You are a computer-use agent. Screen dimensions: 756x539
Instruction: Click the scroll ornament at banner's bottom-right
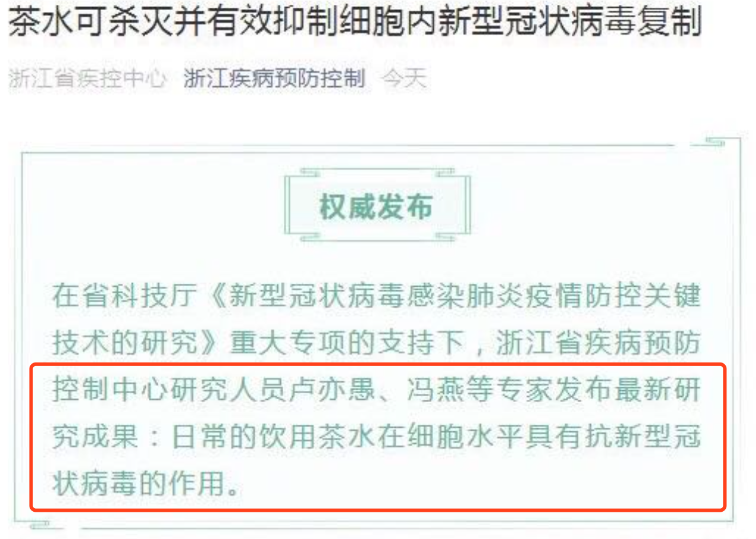tap(445, 238)
